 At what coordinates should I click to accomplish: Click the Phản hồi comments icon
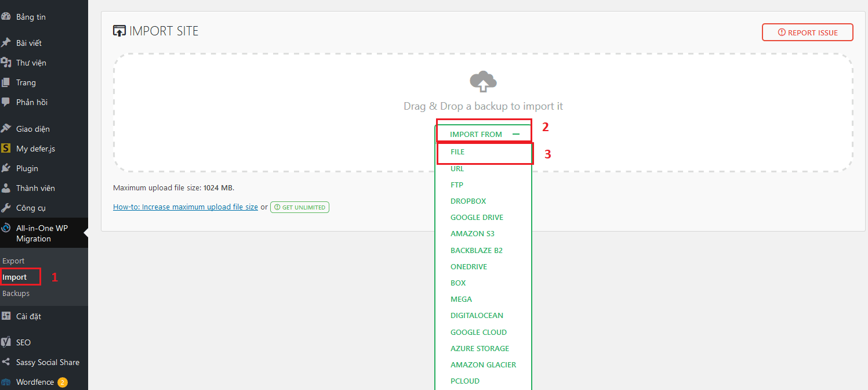[x=6, y=102]
